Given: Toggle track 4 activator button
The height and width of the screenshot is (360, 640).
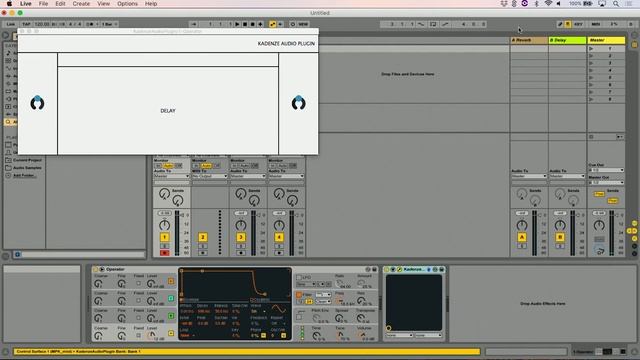Looking at the screenshot, I should coord(279,237).
